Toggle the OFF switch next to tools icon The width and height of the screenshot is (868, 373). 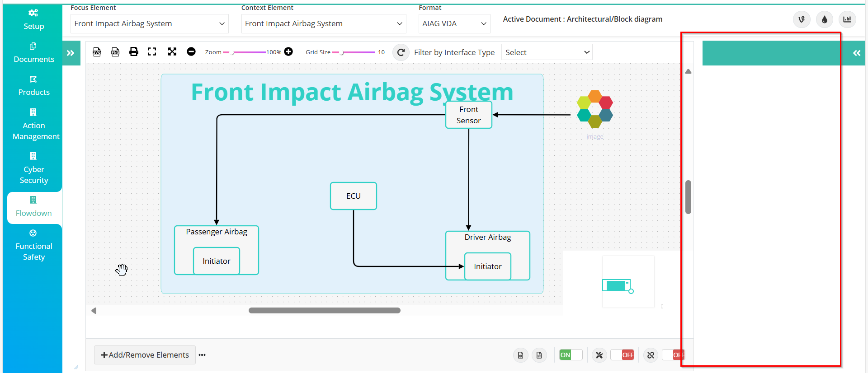(x=623, y=355)
